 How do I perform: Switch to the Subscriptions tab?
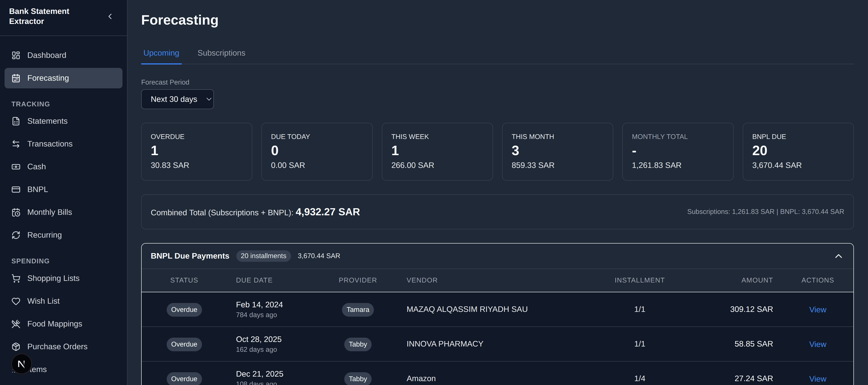(x=221, y=53)
